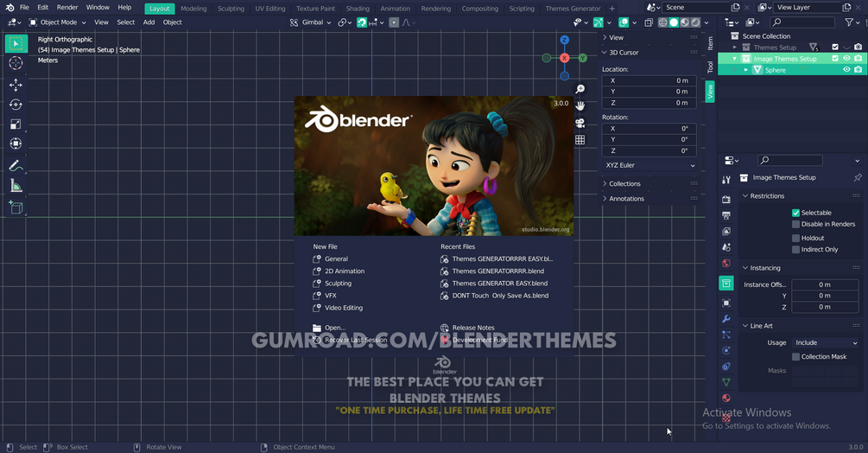Select the Add Cube tool
The width and height of the screenshot is (868, 453).
(16, 207)
